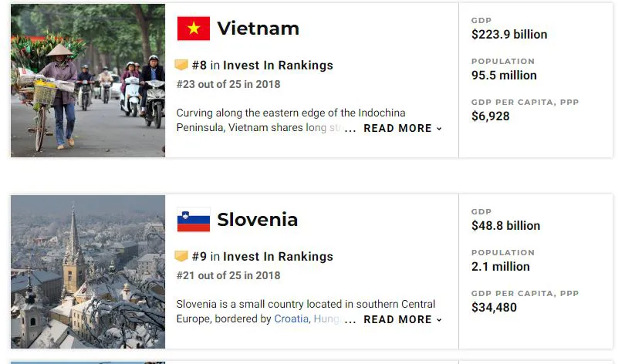Click Vietnam's GDP value $223.9 billion

point(509,34)
